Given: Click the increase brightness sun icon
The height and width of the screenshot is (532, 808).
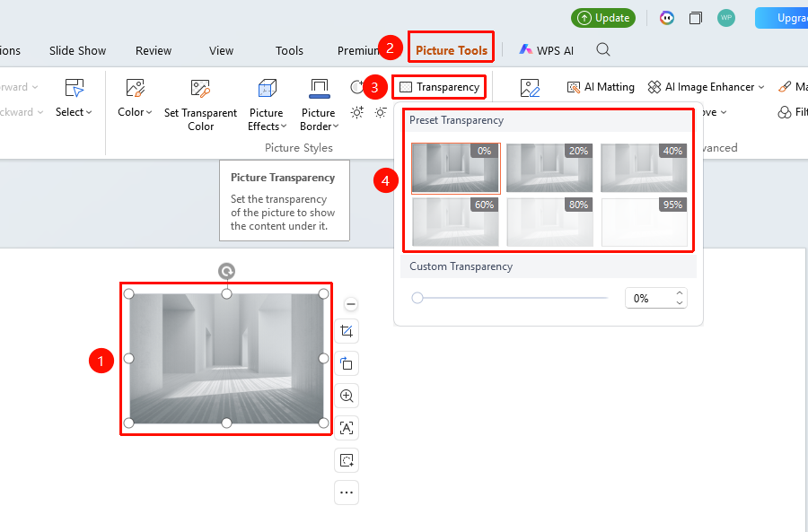Looking at the screenshot, I should tap(357, 112).
